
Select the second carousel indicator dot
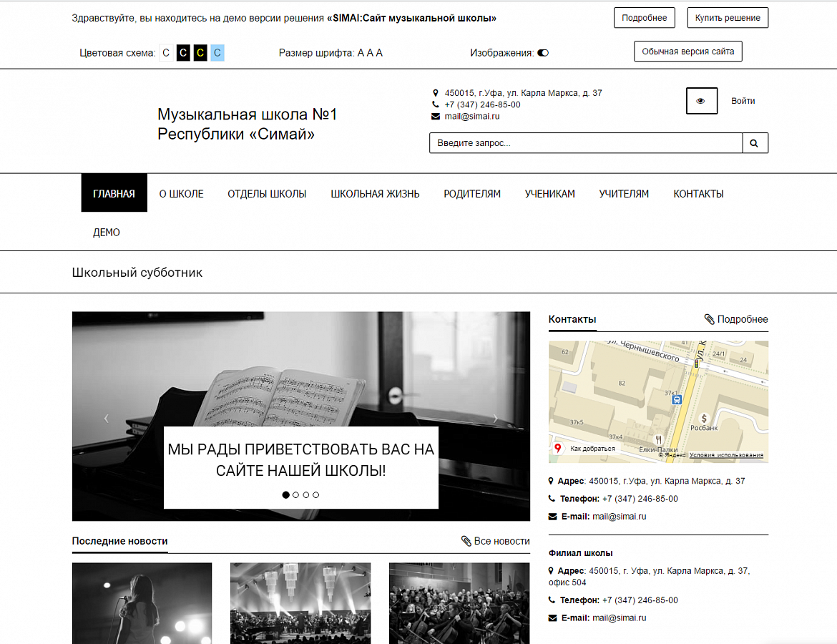[296, 494]
